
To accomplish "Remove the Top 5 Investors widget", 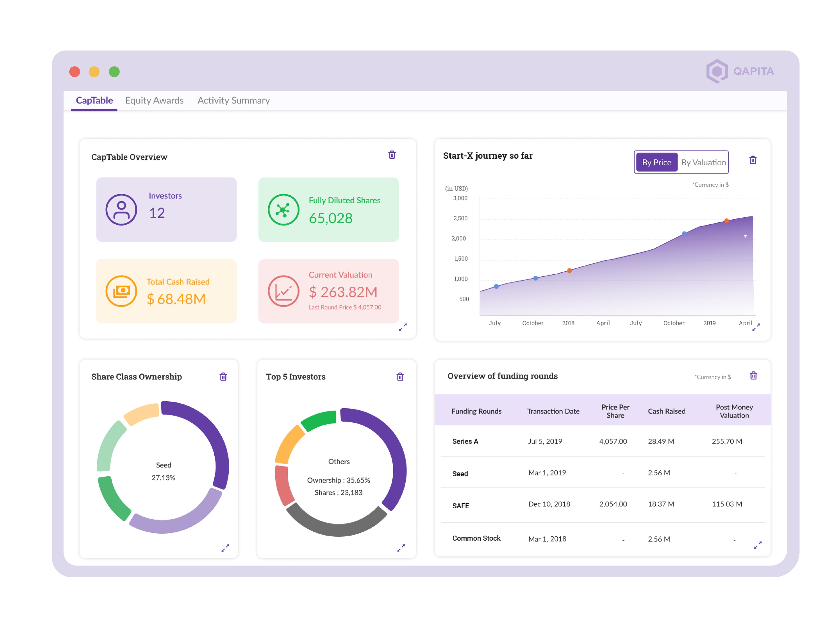I will pyautogui.click(x=400, y=376).
